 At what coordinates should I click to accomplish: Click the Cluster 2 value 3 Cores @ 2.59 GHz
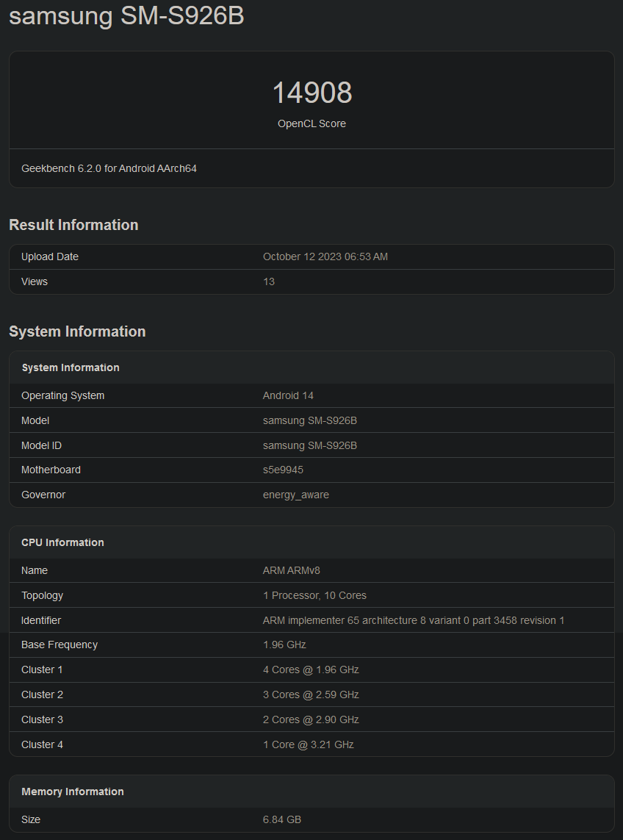click(x=311, y=694)
